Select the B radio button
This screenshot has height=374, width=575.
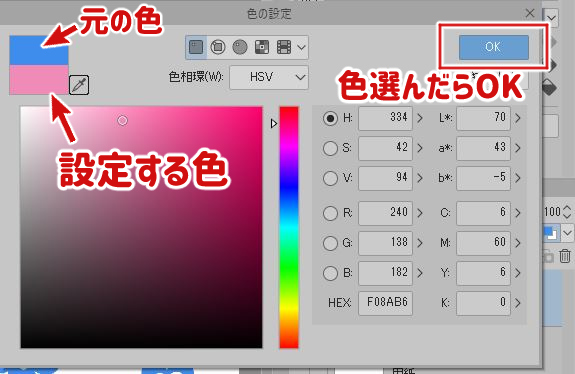(x=330, y=273)
